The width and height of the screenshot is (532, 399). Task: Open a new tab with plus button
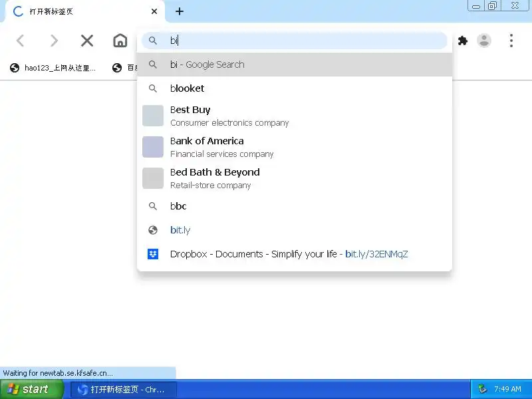point(180,11)
